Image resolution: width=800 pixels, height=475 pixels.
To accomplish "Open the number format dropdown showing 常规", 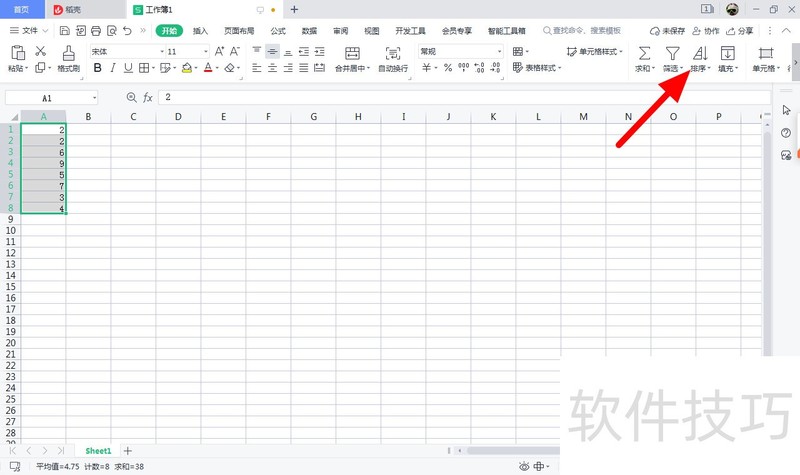I will (460, 51).
